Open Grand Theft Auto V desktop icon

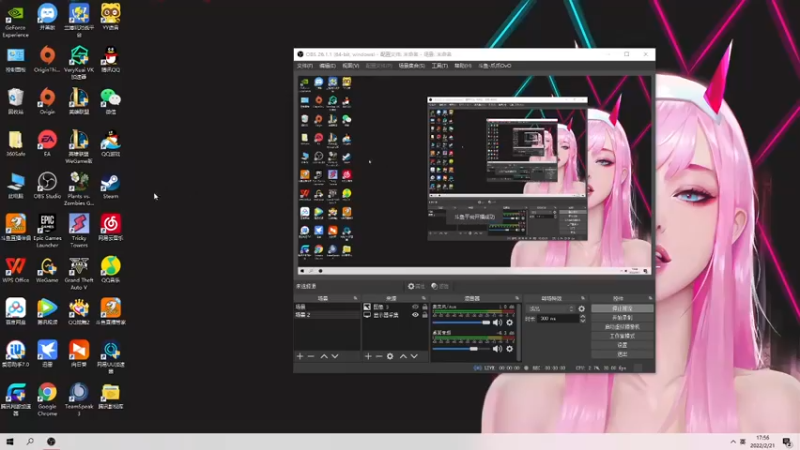click(79, 273)
